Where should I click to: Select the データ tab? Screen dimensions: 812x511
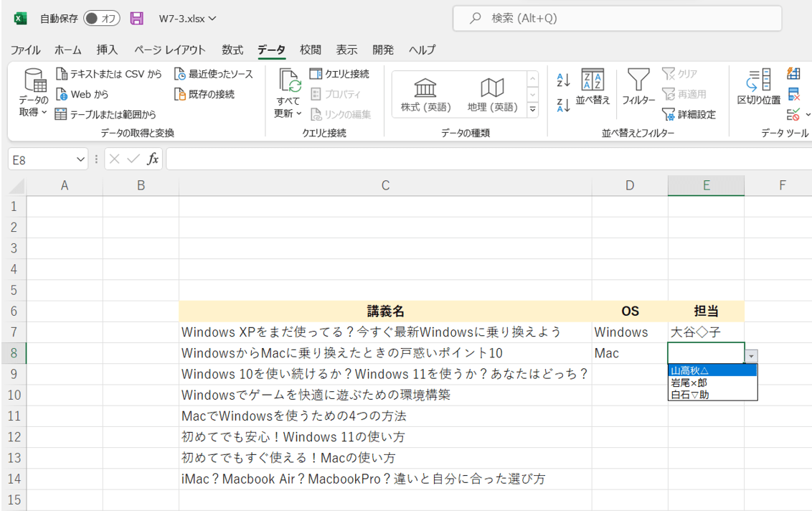pos(271,50)
